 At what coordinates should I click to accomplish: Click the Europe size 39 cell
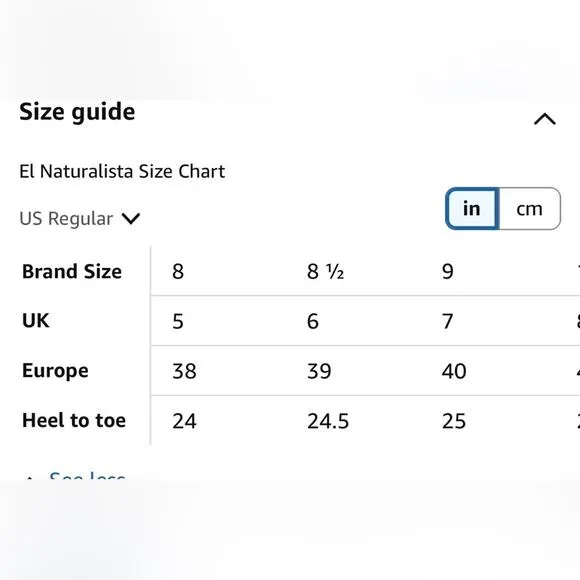pos(319,371)
